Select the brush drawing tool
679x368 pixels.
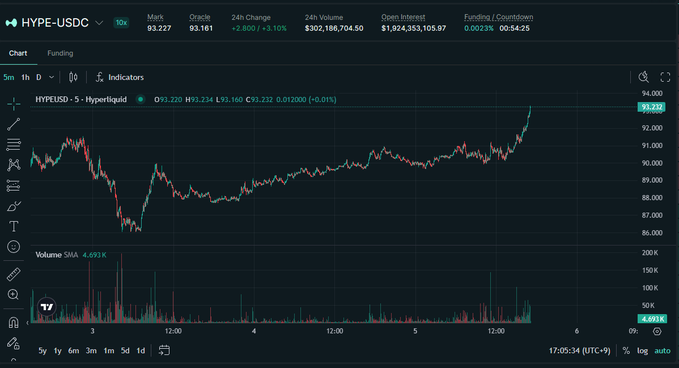(x=13, y=206)
